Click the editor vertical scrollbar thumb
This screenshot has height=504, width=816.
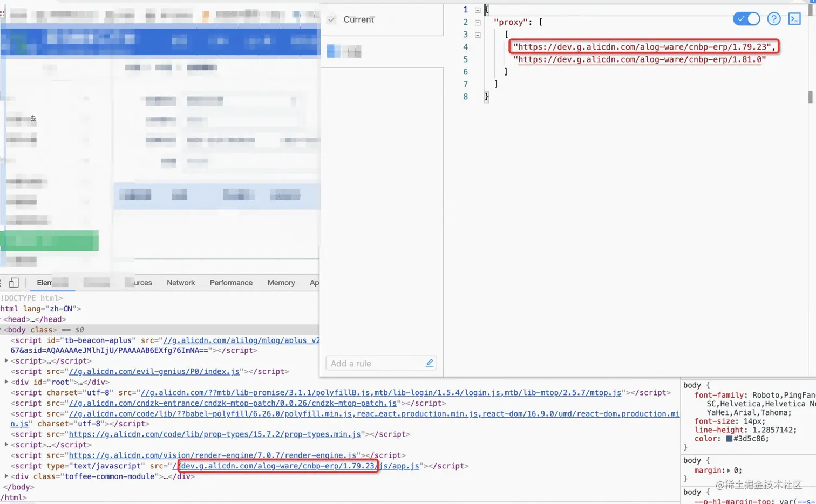(810, 97)
